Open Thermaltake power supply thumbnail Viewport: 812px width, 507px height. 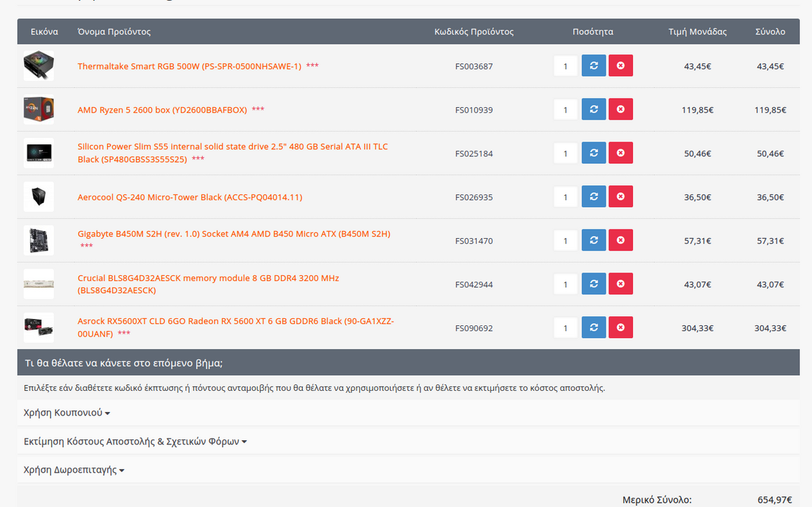tap(39, 65)
